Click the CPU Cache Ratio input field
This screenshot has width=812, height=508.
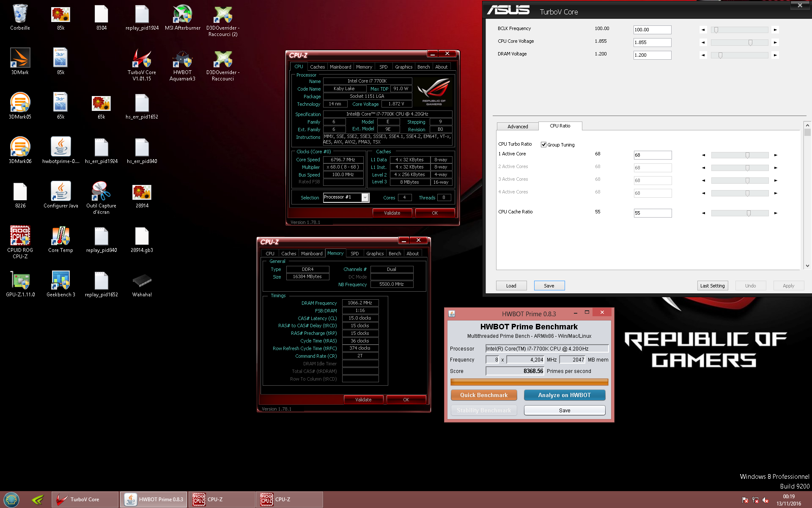[x=653, y=213]
